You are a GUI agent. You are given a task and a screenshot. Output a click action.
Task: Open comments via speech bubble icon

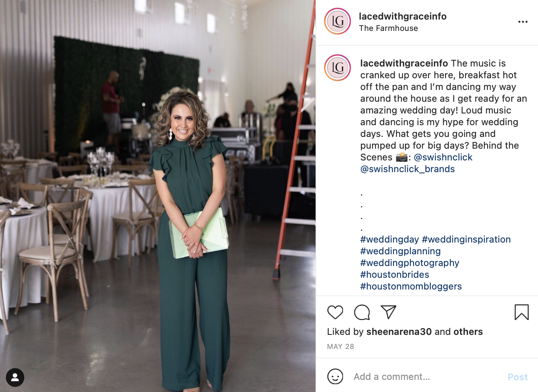point(362,312)
